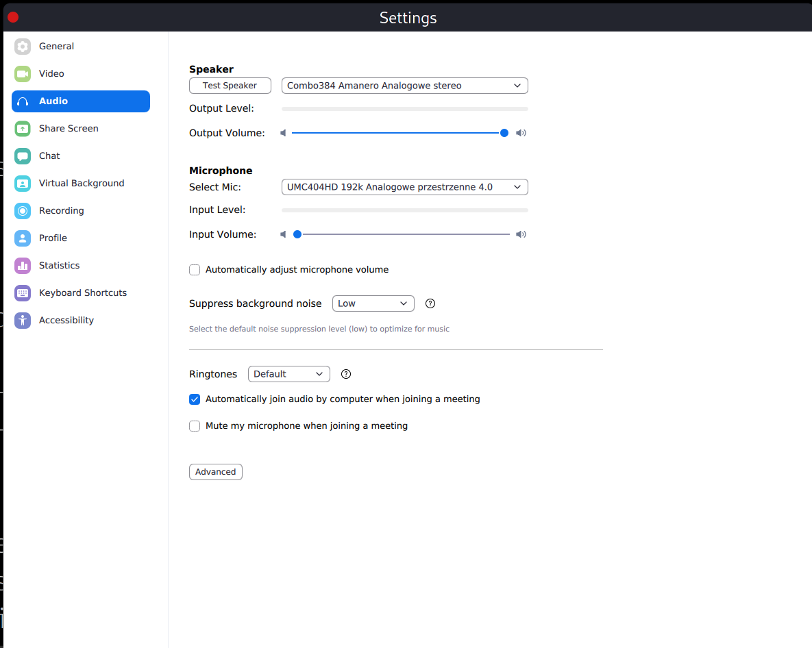
Task: Open the Statistics bar chart icon
Action: 22,266
